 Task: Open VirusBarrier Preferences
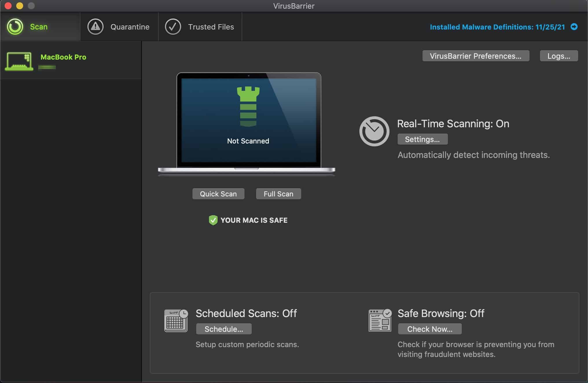476,56
